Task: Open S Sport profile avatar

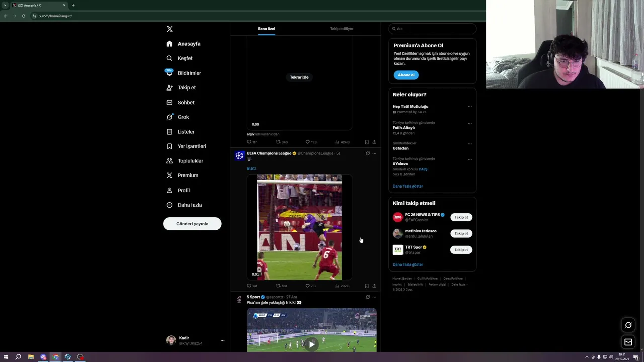Action: coord(239,300)
